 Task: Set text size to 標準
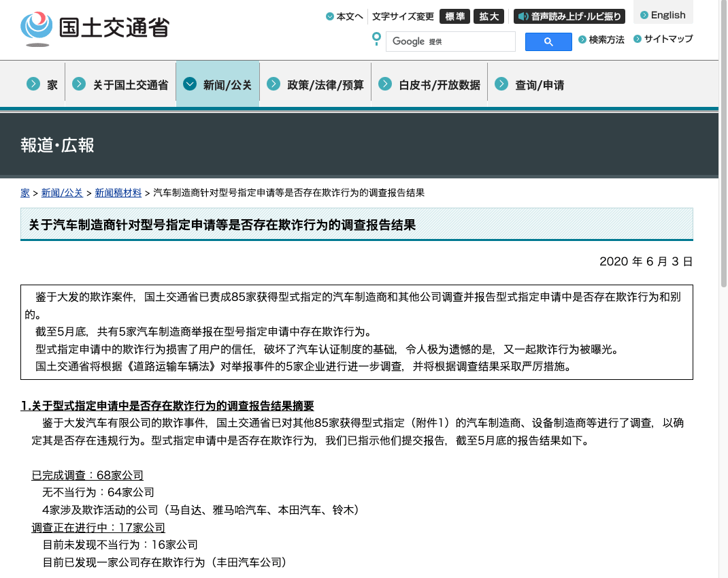(454, 16)
